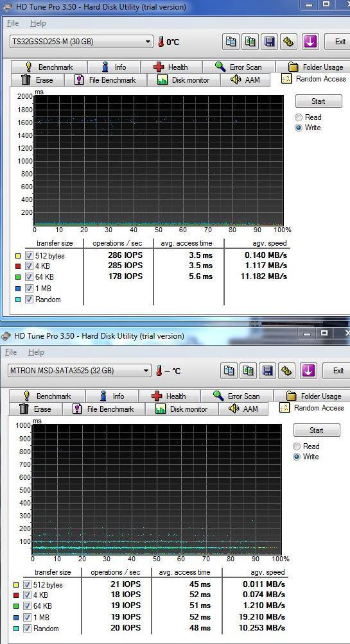Toggle 4 KB checkbox in top window
This screenshot has width=350, height=644.
(x=29, y=267)
